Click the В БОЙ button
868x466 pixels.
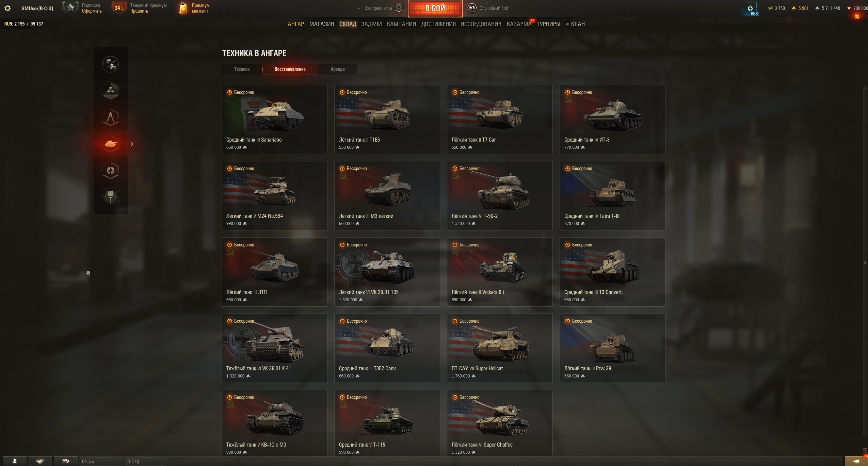coord(435,8)
